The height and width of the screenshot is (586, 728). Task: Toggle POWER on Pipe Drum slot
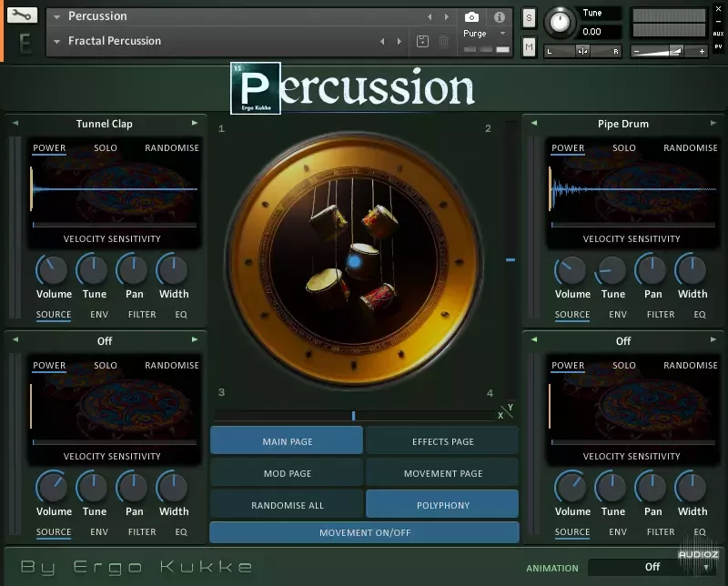[568, 148]
